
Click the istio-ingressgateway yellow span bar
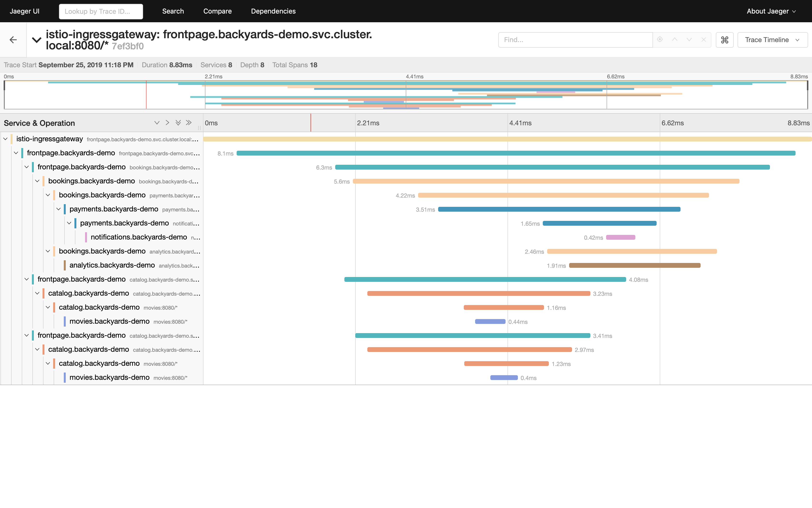coord(507,139)
